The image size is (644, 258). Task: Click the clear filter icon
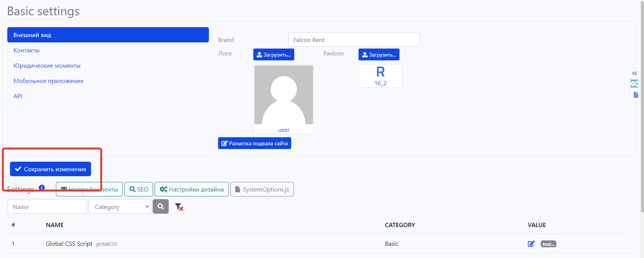pyautogui.click(x=179, y=207)
